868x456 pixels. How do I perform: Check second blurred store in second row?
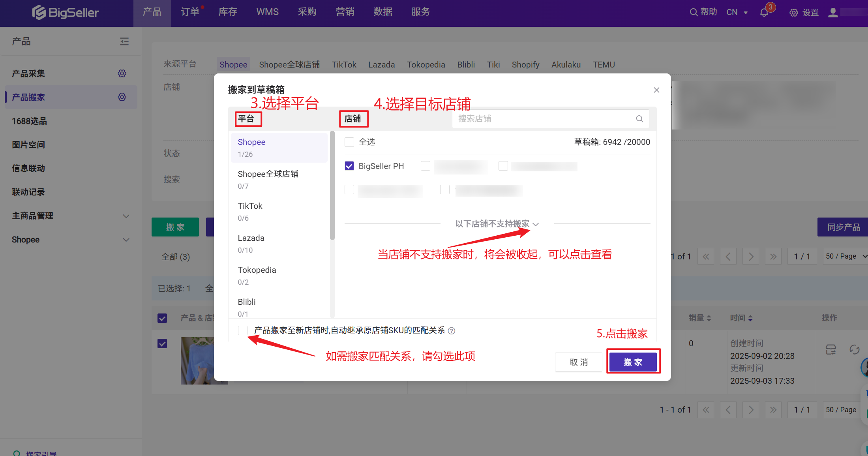click(445, 190)
